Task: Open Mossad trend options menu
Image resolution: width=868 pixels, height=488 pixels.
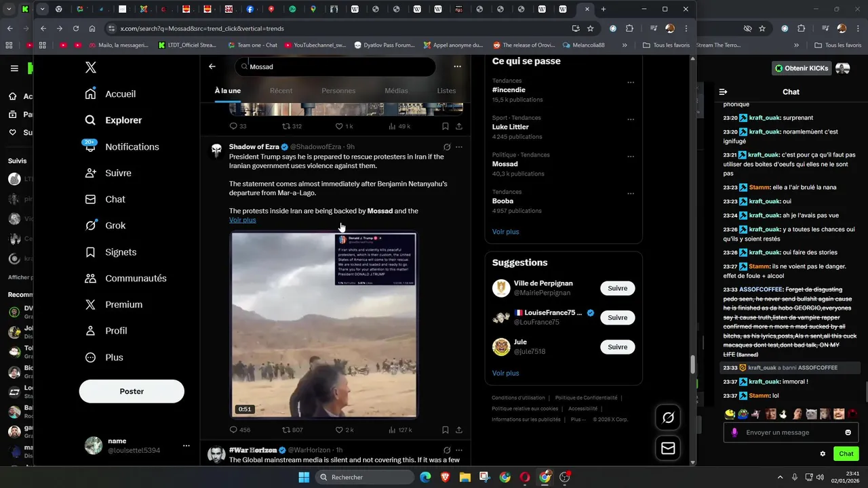Action: (631, 157)
